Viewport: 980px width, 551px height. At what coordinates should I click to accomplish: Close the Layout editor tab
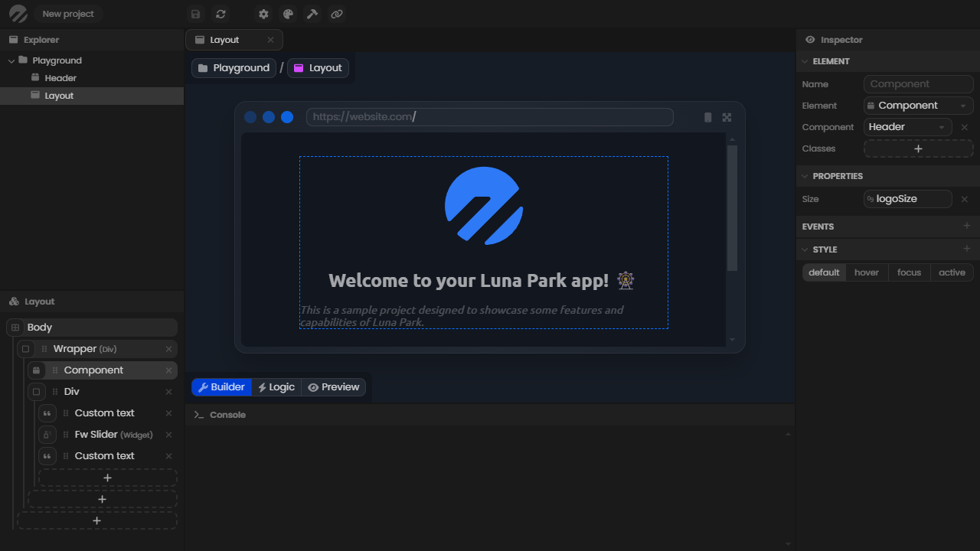click(x=270, y=40)
